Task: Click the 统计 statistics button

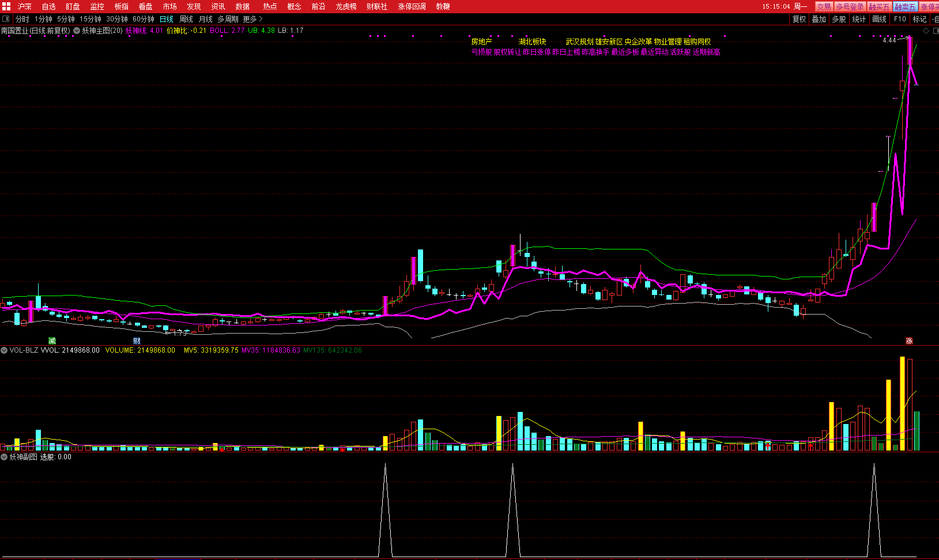Action: click(859, 19)
